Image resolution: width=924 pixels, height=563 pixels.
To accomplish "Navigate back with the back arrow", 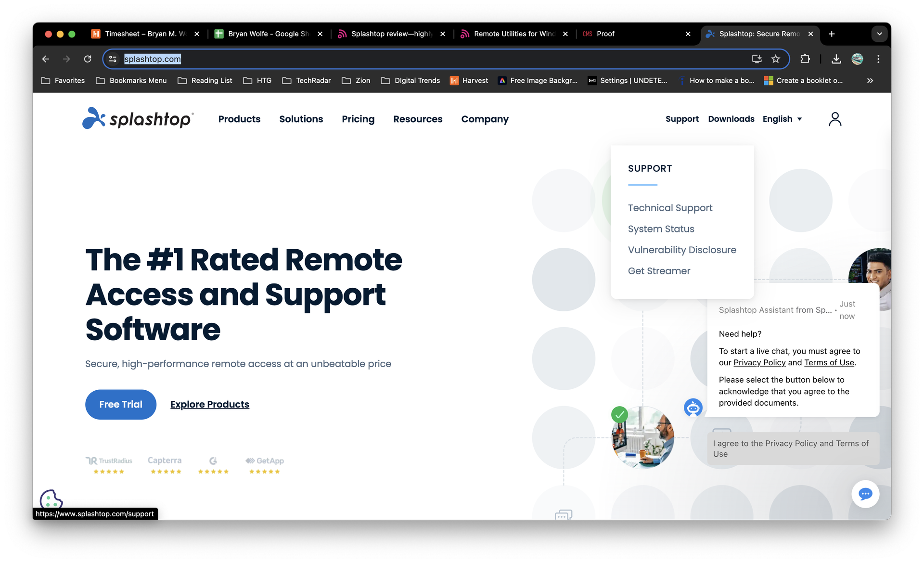I will [x=46, y=59].
